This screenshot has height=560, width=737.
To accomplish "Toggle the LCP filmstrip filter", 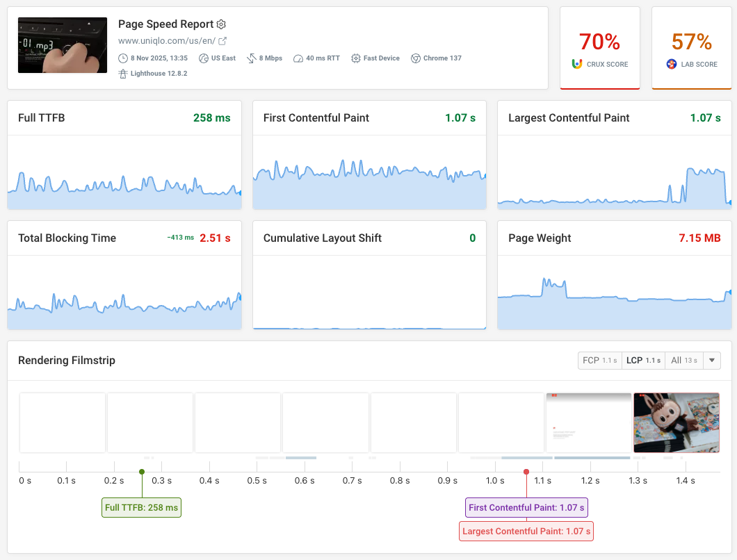I will (643, 360).
